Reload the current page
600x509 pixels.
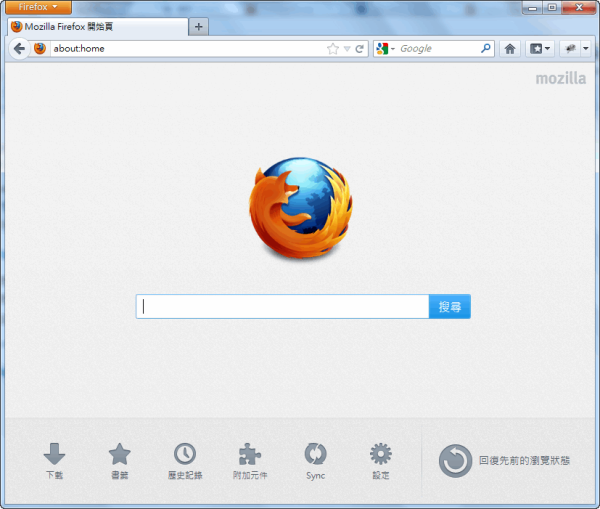[359, 49]
